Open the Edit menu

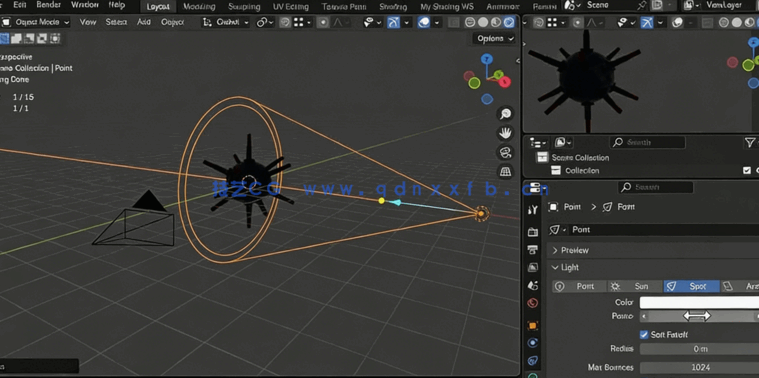click(20, 5)
